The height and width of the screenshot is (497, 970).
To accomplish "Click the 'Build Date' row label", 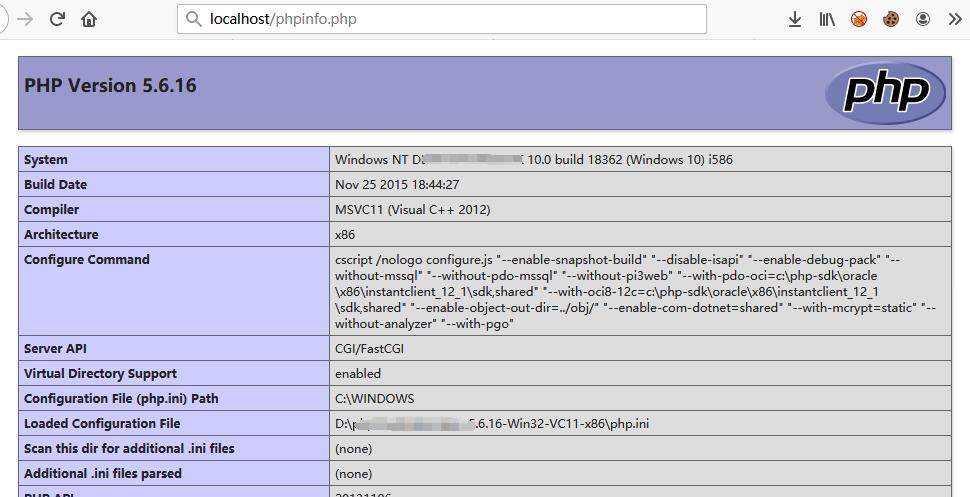I will [56, 184].
